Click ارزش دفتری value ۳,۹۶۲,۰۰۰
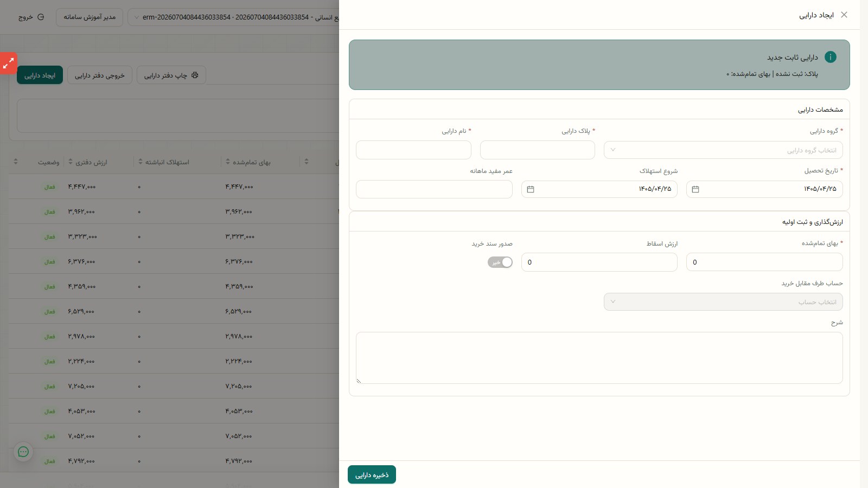868x488 pixels. point(81,212)
